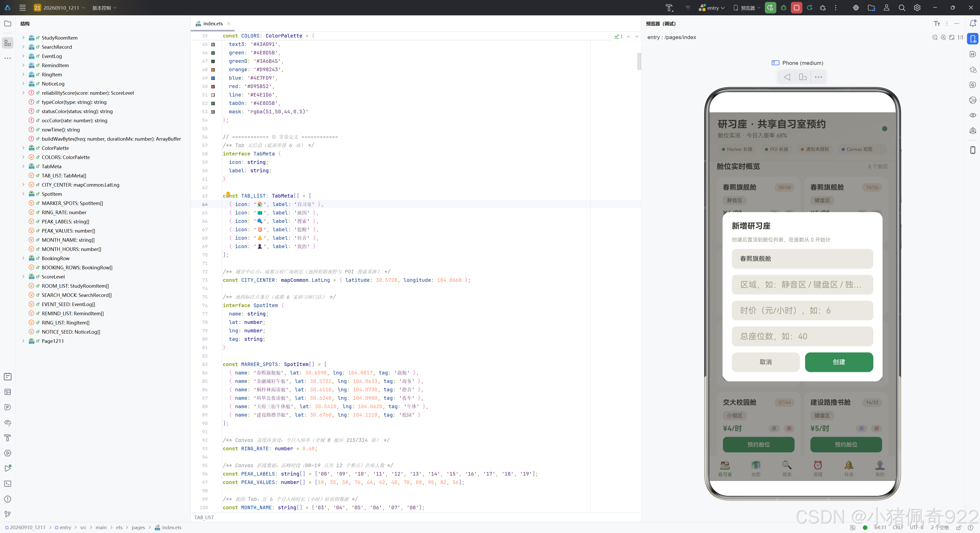Expand the StudyRoomItem node
The height and width of the screenshot is (533, 980).
tap(23, 38)
